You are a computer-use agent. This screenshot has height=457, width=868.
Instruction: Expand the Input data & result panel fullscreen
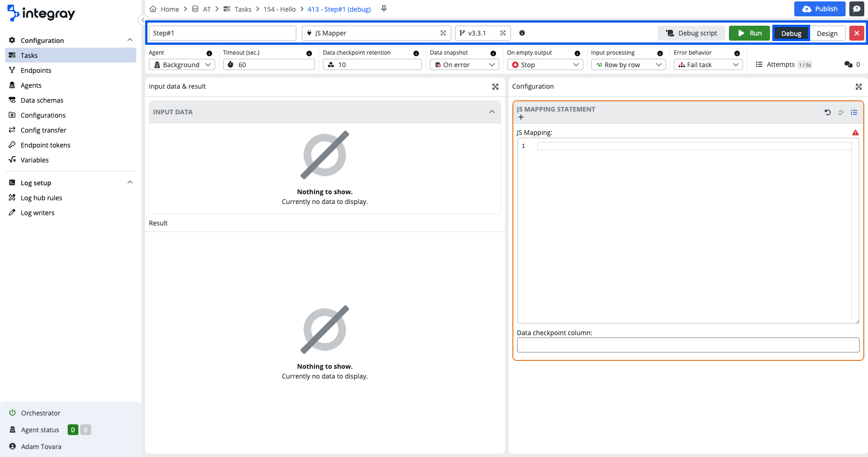click(x=495, y=87)
